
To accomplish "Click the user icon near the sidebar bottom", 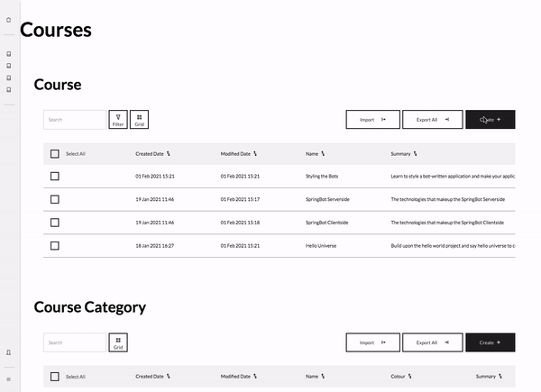I will [9, 352].
